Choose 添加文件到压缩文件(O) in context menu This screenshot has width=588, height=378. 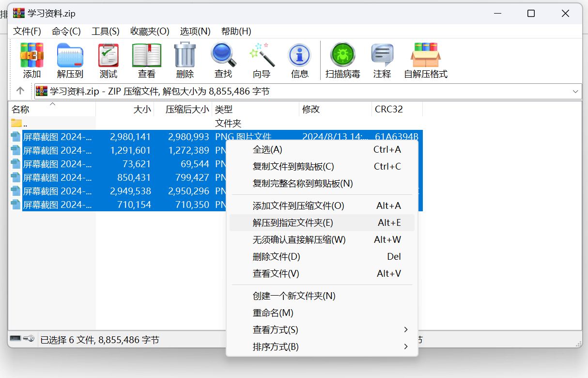coord(322,205)
